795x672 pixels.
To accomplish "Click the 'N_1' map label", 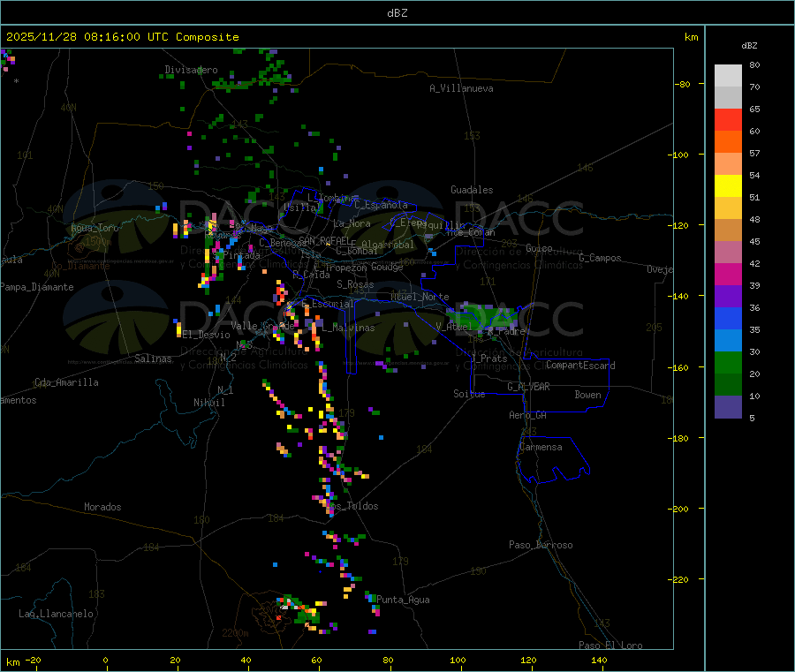I will click(x=225, y=389).
